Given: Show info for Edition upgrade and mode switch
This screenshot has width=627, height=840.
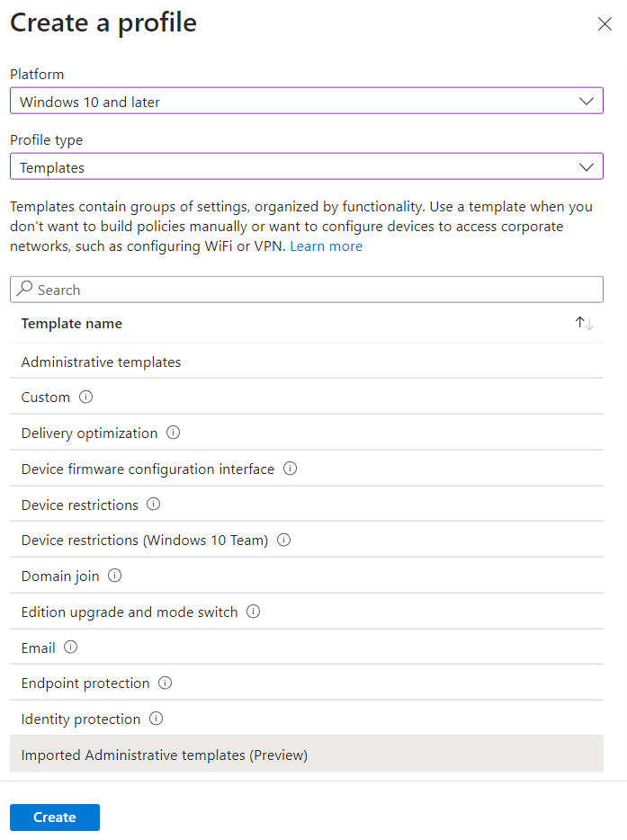Looking at the screenshot, I should [253, 612].
